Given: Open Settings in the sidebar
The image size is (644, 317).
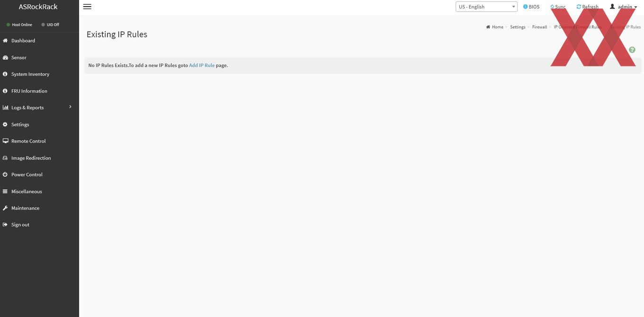Looking at the screenshot, I should click(20, 125).
